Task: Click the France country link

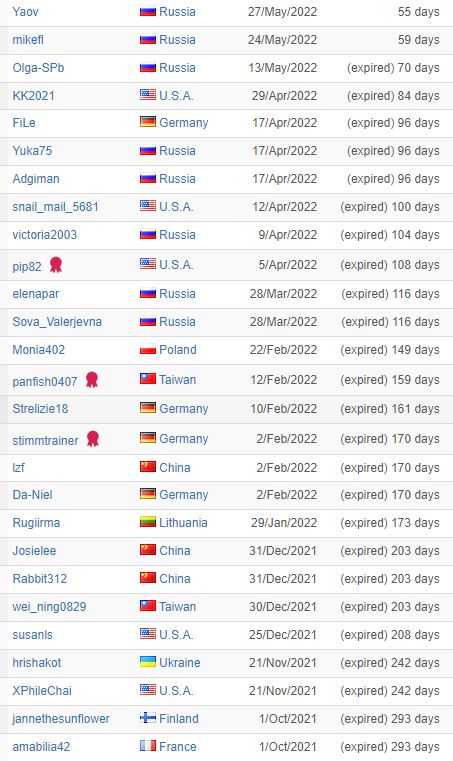Action: point(178,746)
